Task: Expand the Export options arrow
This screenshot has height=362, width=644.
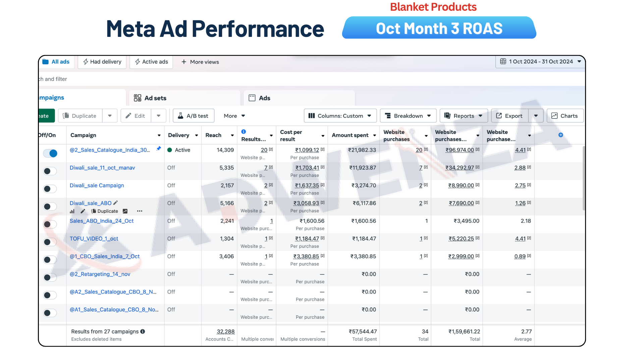Action: [536, 116]
